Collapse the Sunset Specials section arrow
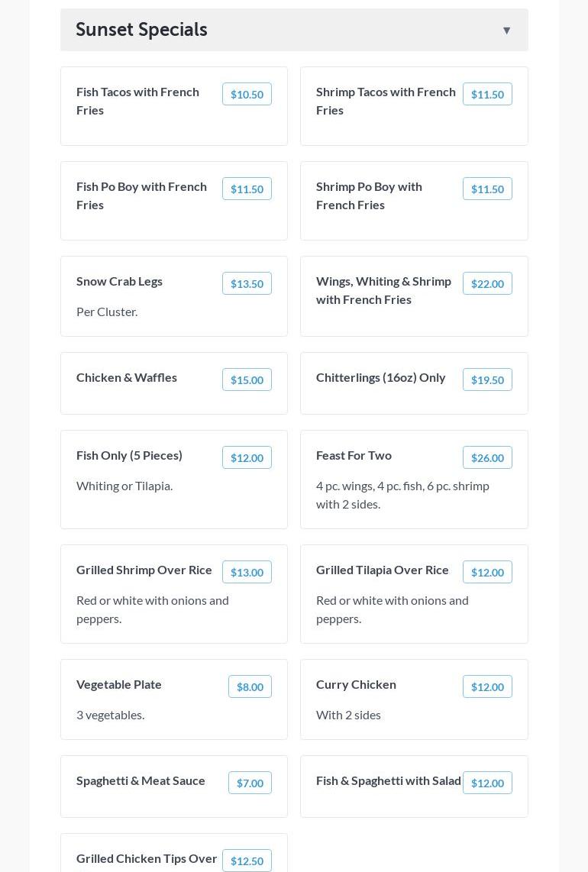The width and height of the screenshot is (588, 872). pos(506,31)
